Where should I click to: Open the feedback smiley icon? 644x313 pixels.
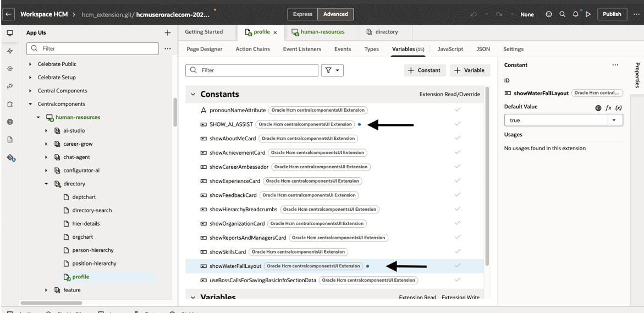click(x=549, y=14)
